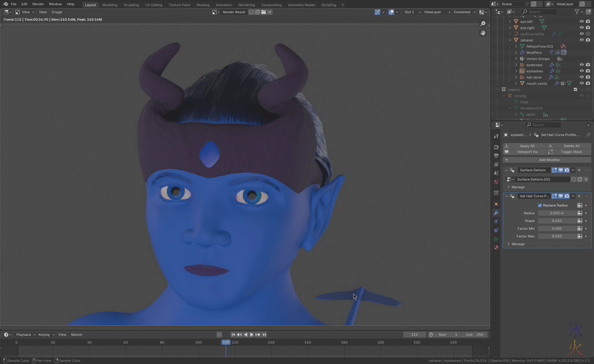Select the pan hand tool icon
Screen dimensions: 594x364
(x=483, y=33)
